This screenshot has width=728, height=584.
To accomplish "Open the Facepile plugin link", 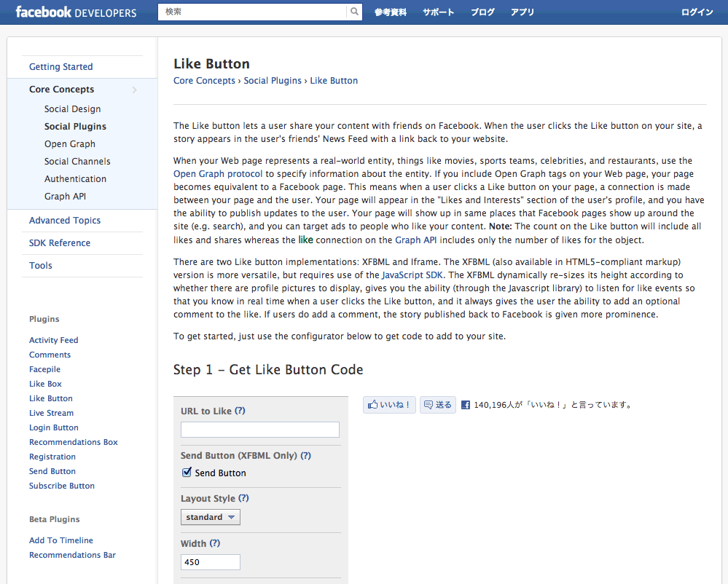I will (x=44, y=369).
